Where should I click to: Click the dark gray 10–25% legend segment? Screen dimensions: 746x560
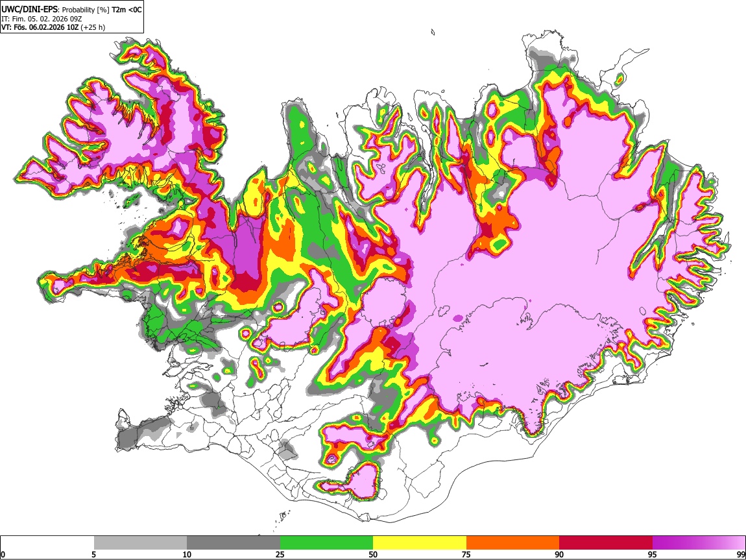234,543
